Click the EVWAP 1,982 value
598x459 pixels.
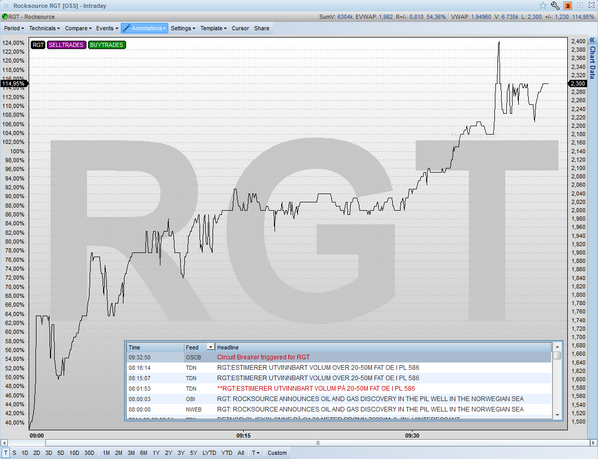point(386,17)
